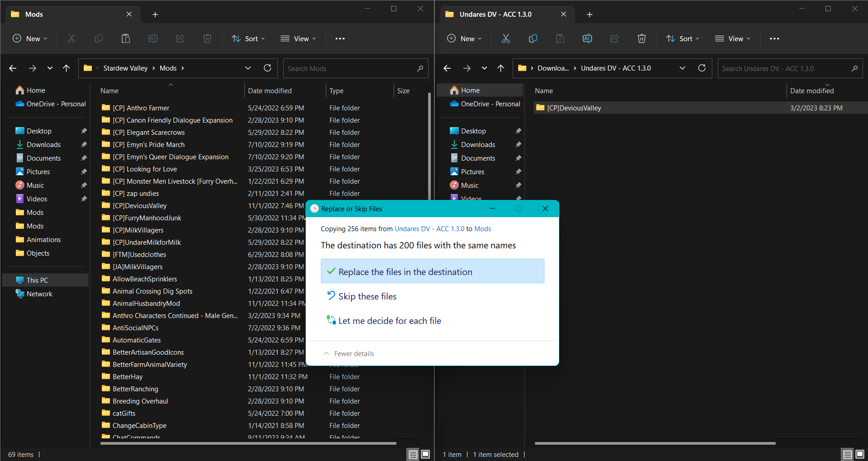Click the Cut icon in Mods window toolbar
This screenshot has height=461, width=868.
[x=72, y=39]
